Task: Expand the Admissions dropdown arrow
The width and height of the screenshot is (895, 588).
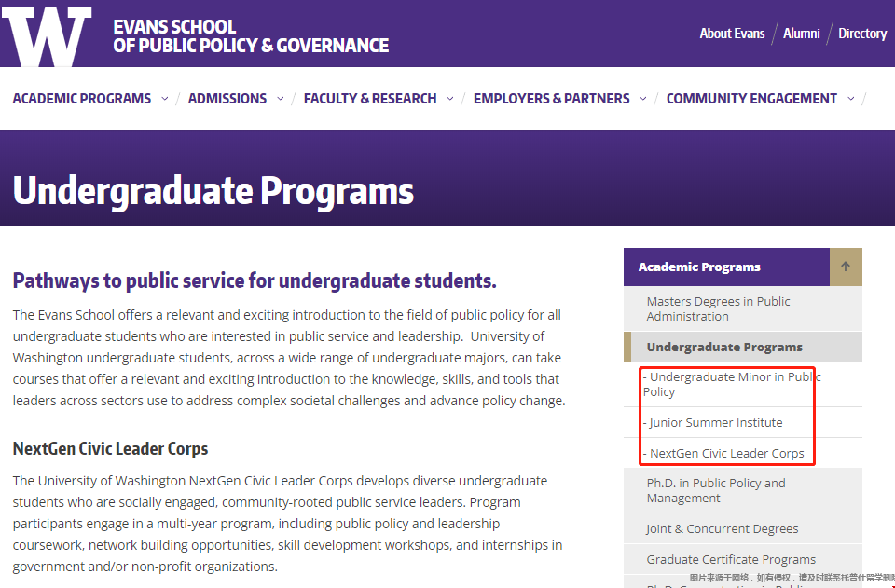Action: point(281,99)
